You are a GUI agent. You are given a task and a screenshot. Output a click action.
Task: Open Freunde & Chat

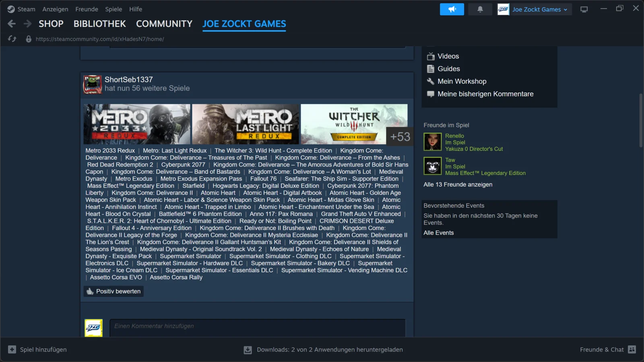[x=602, y=350]
